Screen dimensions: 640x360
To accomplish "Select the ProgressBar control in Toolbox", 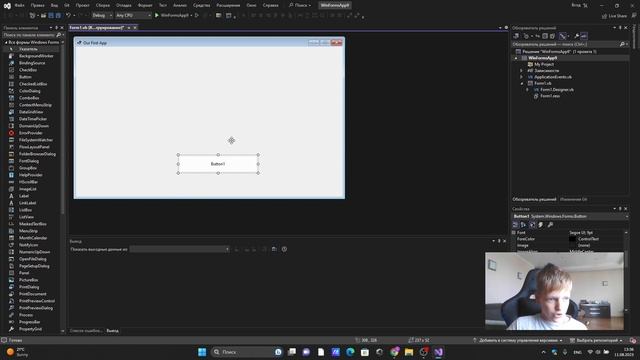I will click(29, 322).
